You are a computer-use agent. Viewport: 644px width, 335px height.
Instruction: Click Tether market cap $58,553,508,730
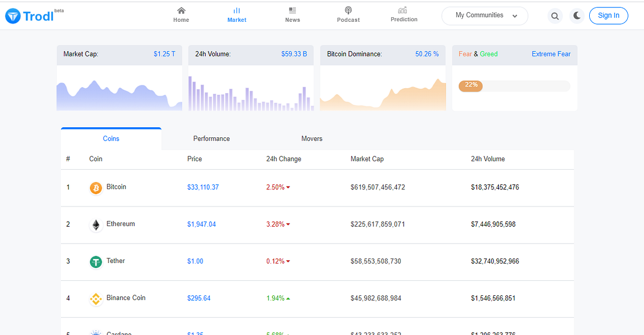[x=376, y=261]
